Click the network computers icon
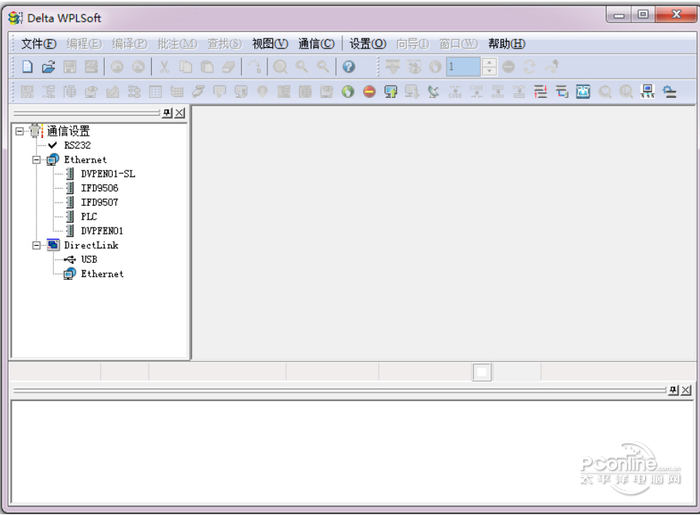The width and height of the screenshot is (700, 515). click(x=648, y=92)
